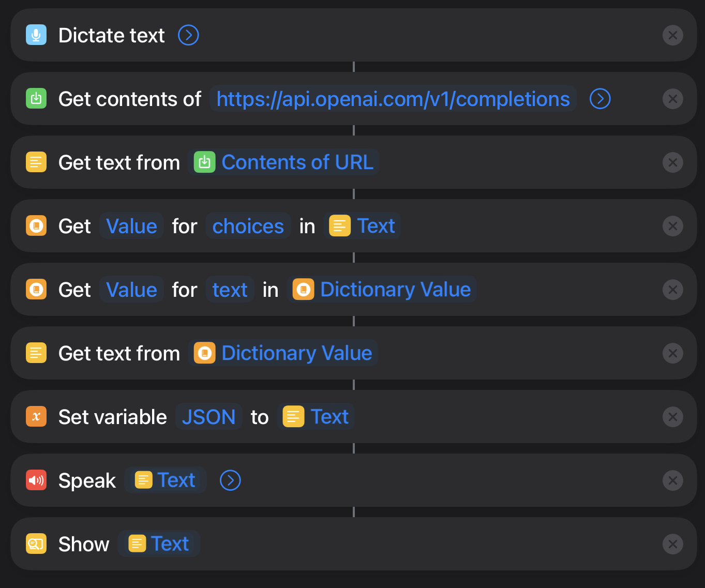705x588 pixels.
Task: Select the Value key field in the choices action
Action: pyautogui.click(x=131, y=226)
